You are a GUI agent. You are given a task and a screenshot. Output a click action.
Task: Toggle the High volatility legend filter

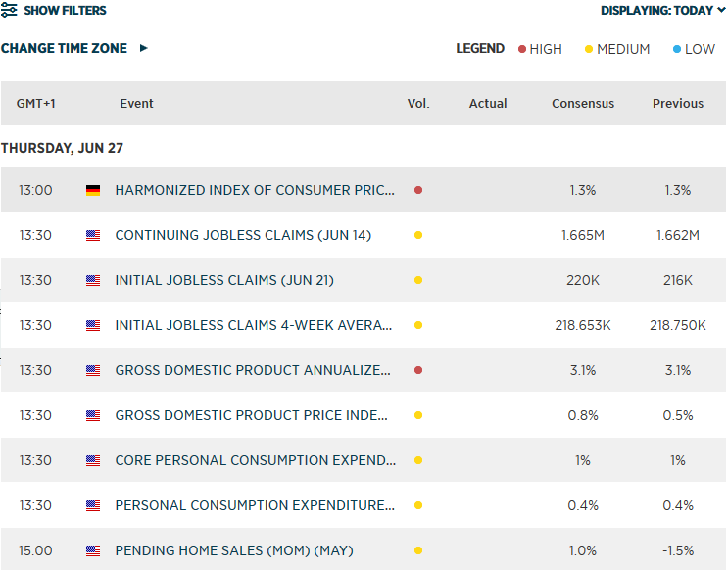click(x=540, y=49)
